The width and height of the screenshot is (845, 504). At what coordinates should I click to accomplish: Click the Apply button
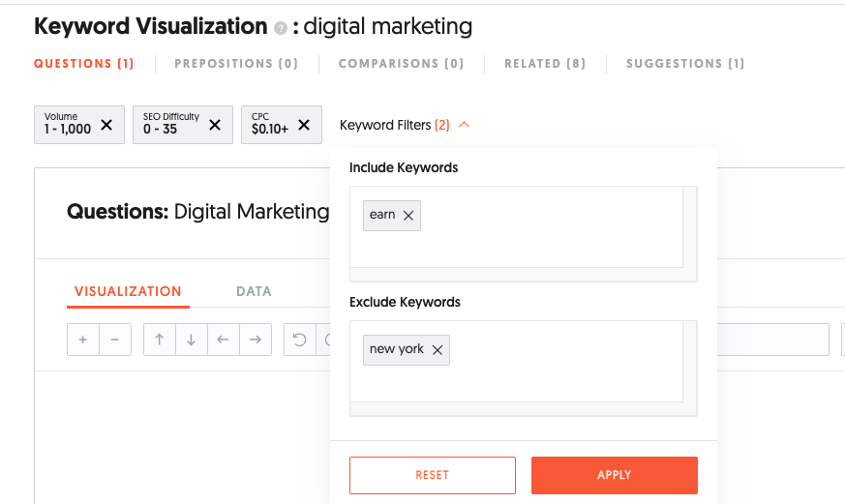614,475
